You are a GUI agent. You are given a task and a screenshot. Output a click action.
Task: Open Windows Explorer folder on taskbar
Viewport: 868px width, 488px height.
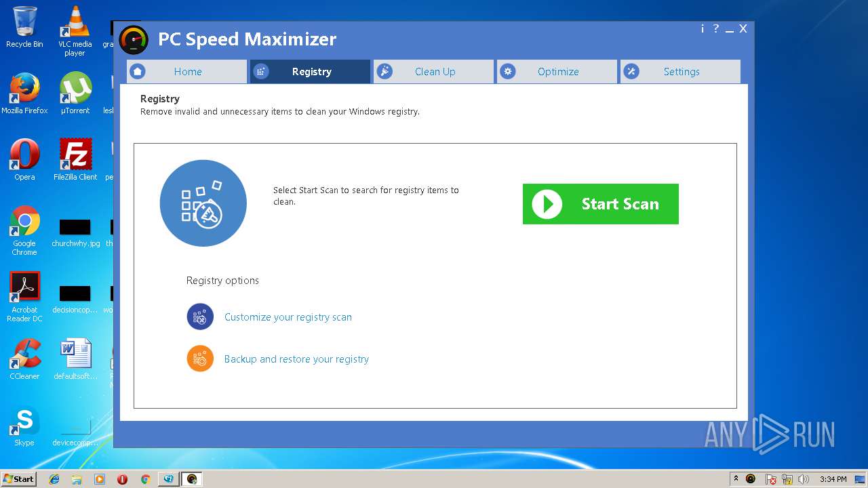77,479
